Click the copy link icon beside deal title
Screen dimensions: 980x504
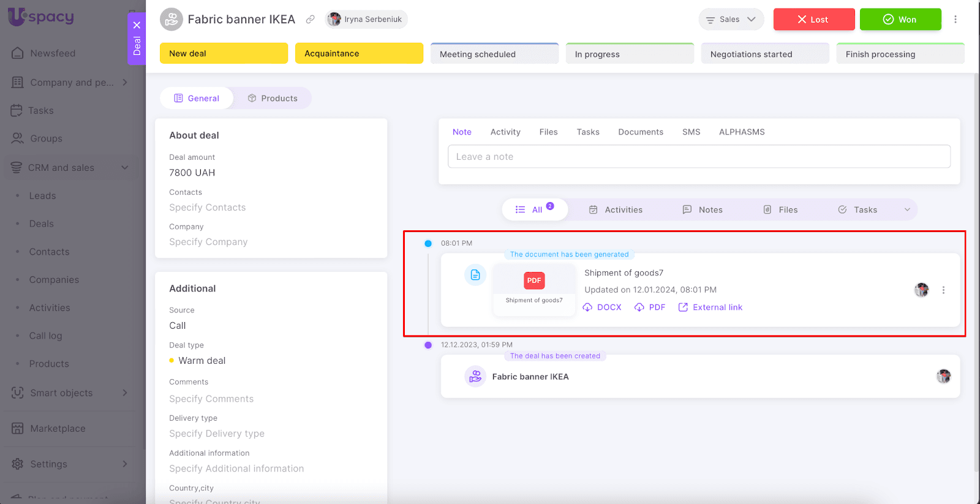pos(311,20)
